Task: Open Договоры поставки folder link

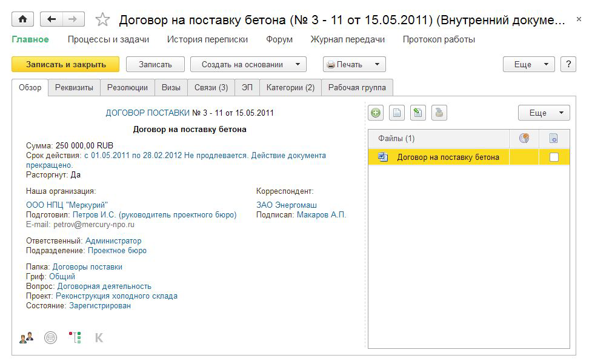Action: click(87, 266)
